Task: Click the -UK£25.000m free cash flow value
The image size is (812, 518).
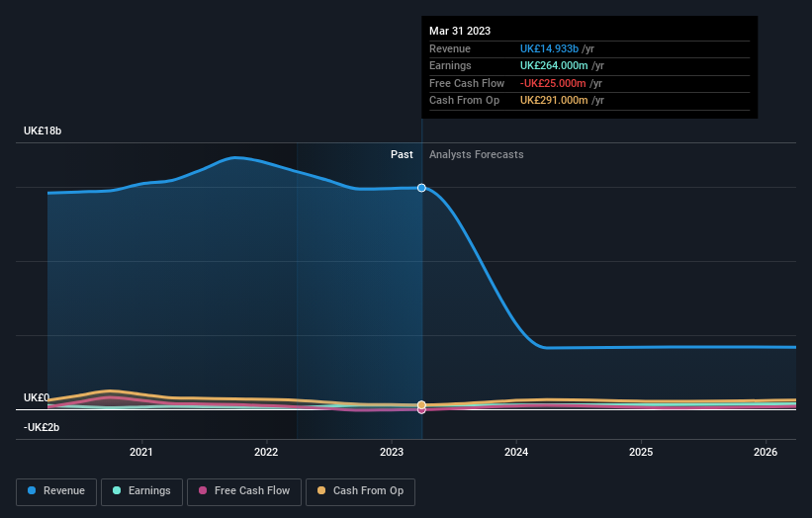Action: [553, 83]
